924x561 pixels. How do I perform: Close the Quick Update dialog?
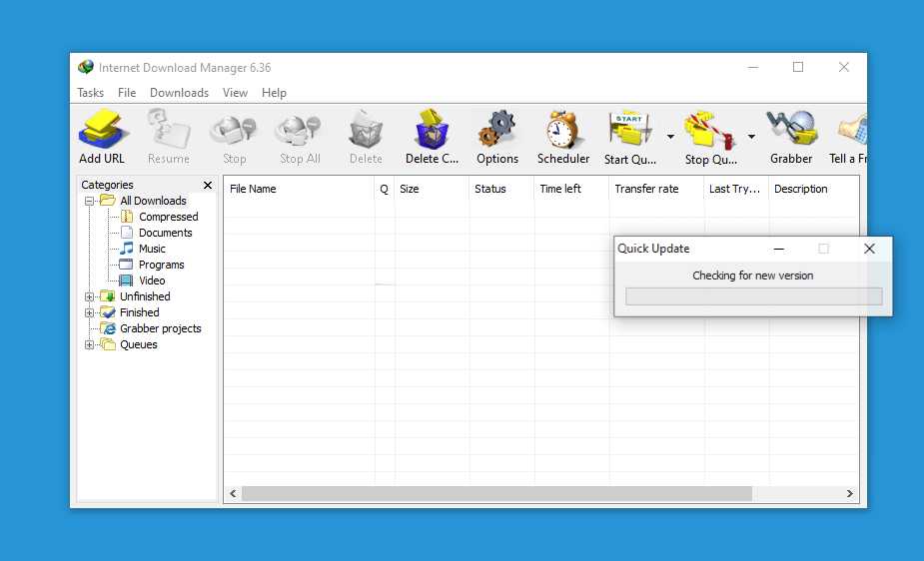click(x=869, y=249)
